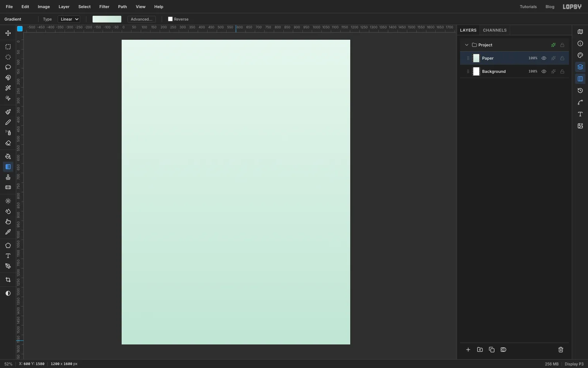The width and height of the screenshot is (588, 368).
Task: Open the color palette panel icon
Action: (x=580, y=55)
